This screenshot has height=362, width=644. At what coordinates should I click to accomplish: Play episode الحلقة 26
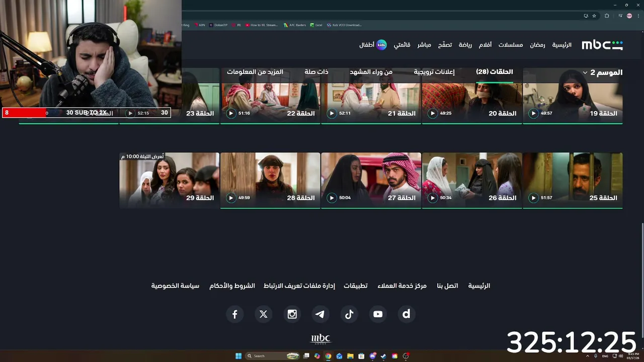(433, 198)
